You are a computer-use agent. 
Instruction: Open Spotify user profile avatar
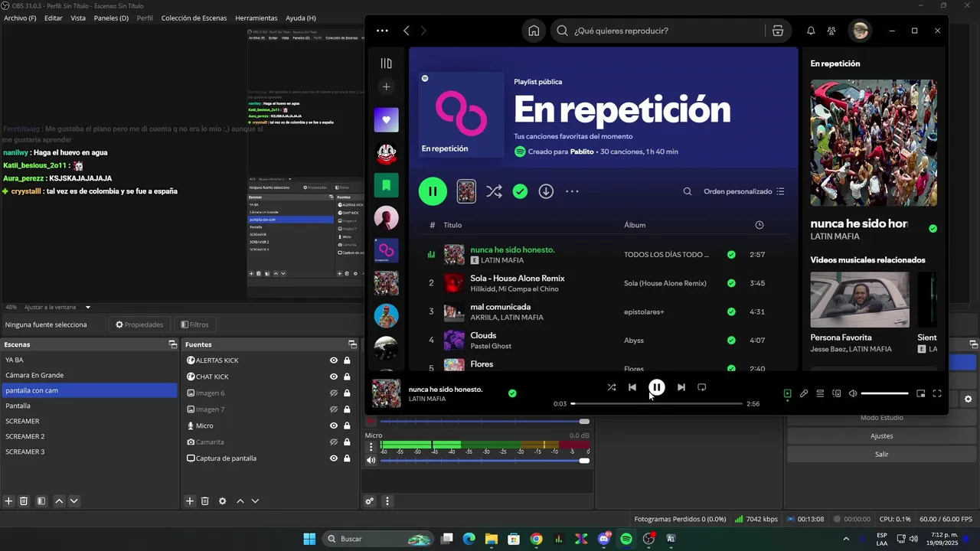[861, 31]
